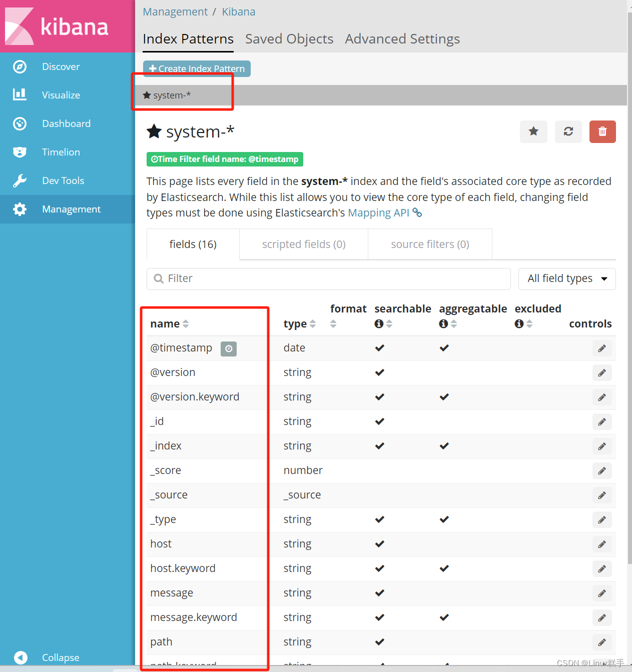632x672 pixels.
Task: Edit the _index field
Action: coord(602,446)
